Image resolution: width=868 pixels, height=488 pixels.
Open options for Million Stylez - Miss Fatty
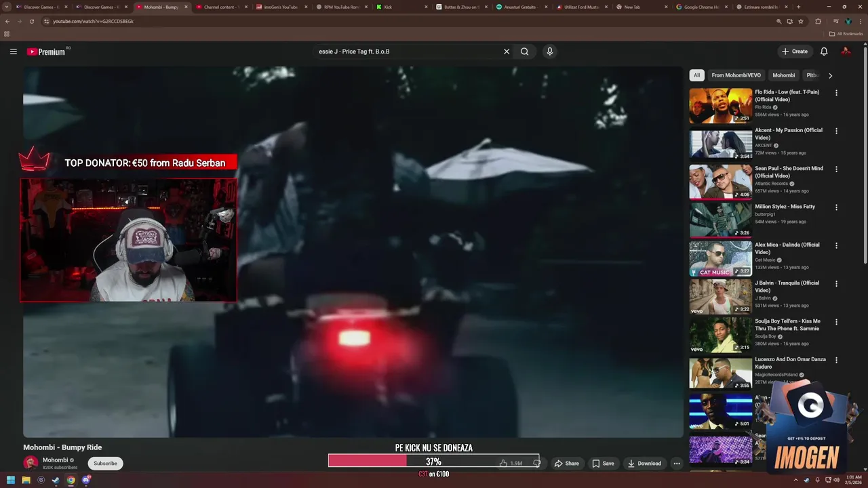coord(836,207)
